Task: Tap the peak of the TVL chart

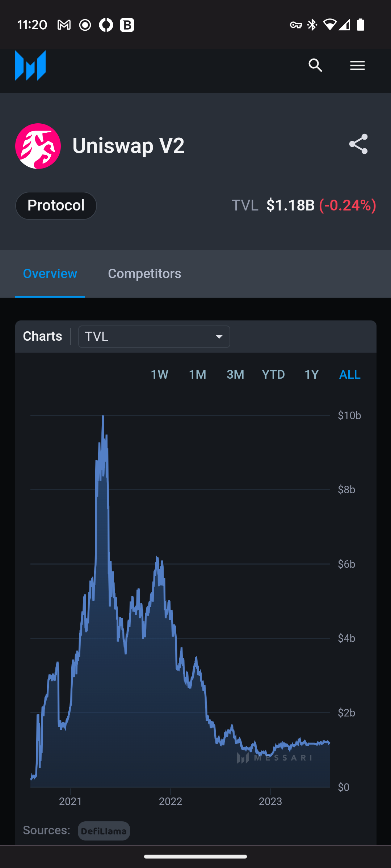Action: [x=103, y=417]
